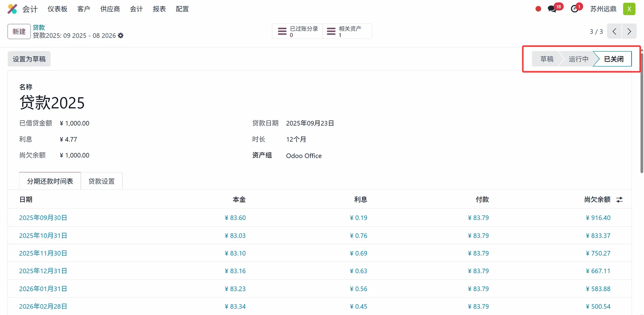Open the 客户 menu
This screenshot has width=644, height=315.
point(84,9)
